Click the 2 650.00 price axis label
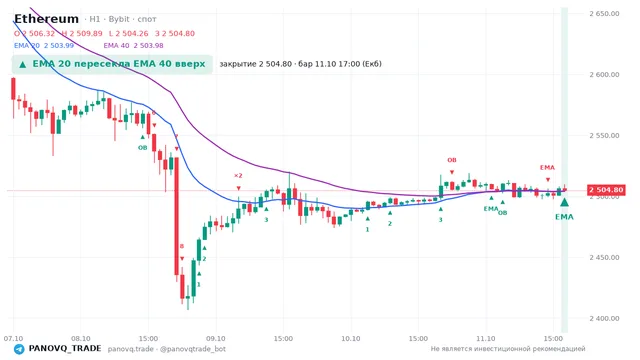Screen dimensions: 640x360 [604, 13]
